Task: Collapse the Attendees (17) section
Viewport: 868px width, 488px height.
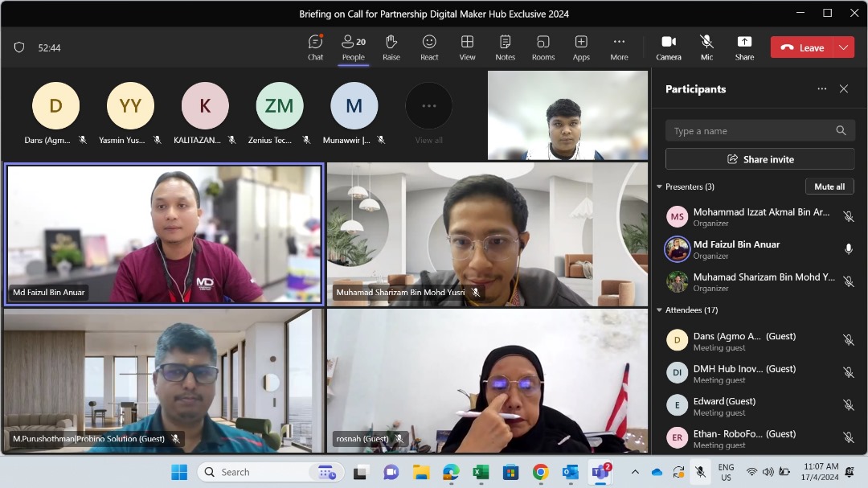Action: coord(660,310)
